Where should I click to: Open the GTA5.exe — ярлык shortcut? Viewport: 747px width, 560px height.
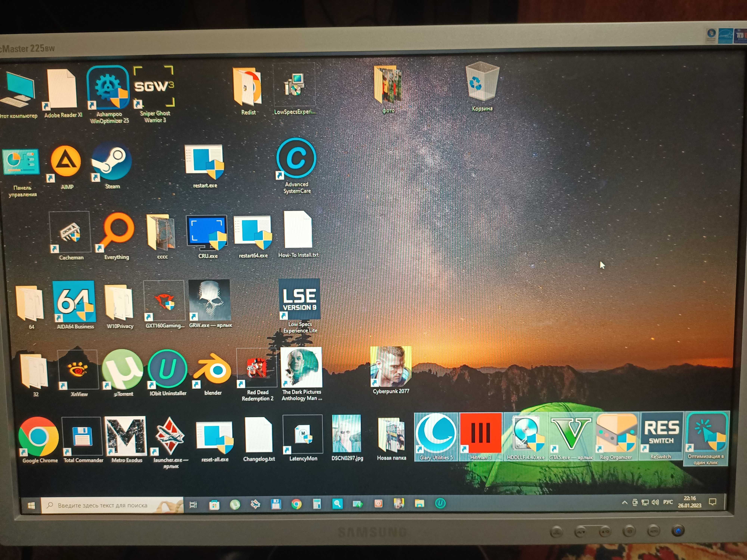coord(571,437)
